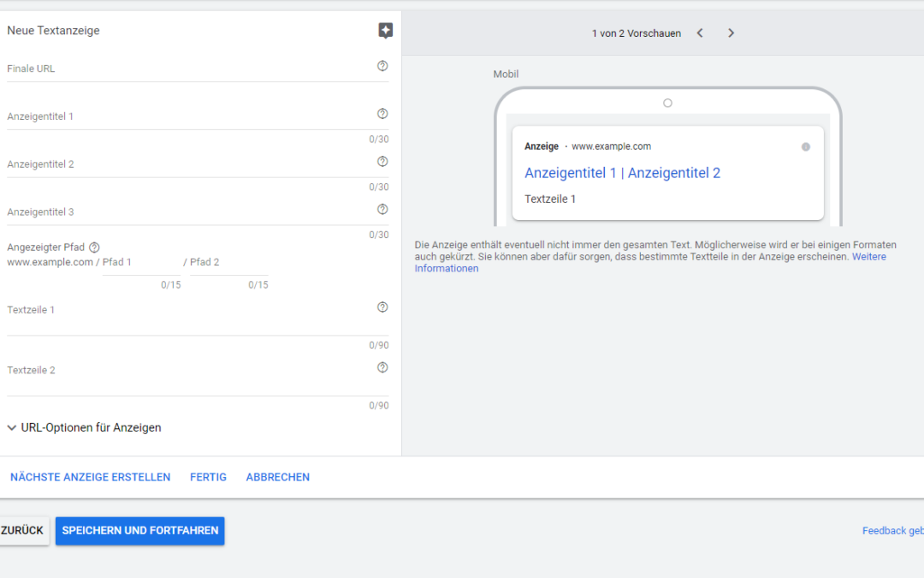
Task: Click the feedback sparkle icon beside Neue Textanzeige
Action: pos(385,31)
